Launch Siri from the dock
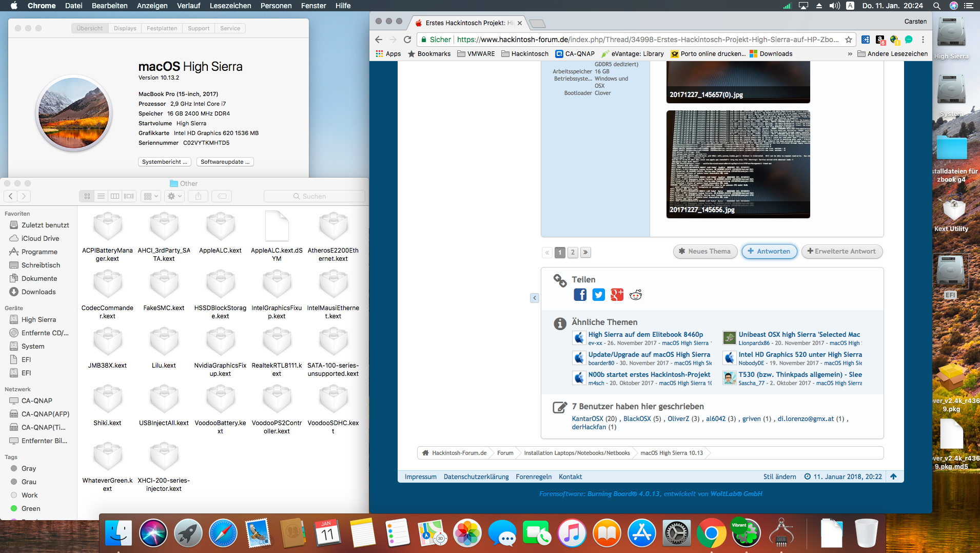Screen dimensions: 980x553 [153, 533]
